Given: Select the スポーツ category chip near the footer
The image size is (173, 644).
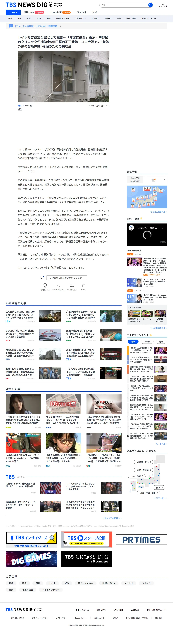Looking at the screenshot, I should pos(146,583).
